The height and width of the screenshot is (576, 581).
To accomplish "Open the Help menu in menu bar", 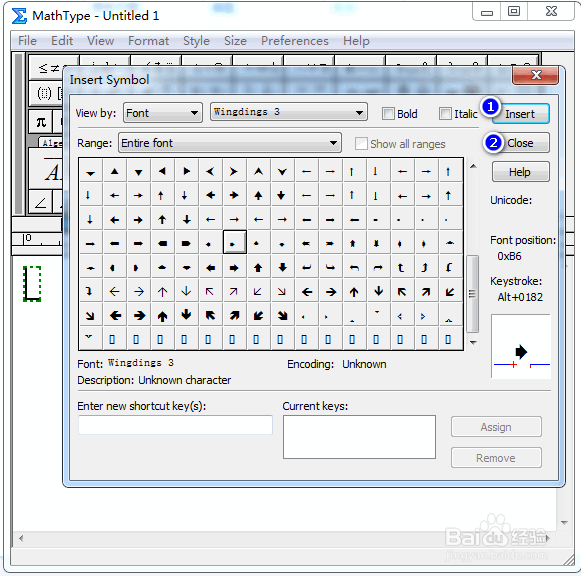I will [356, 41].
